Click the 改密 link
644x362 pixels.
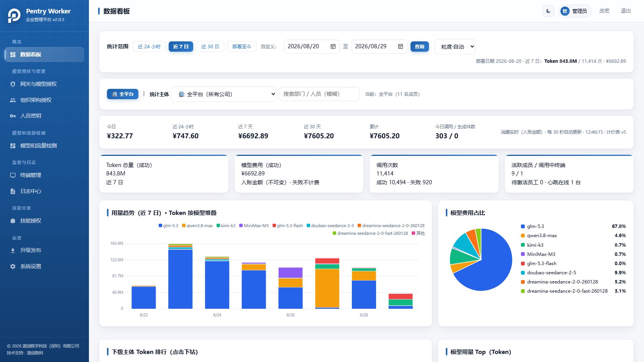pos(605,11)
